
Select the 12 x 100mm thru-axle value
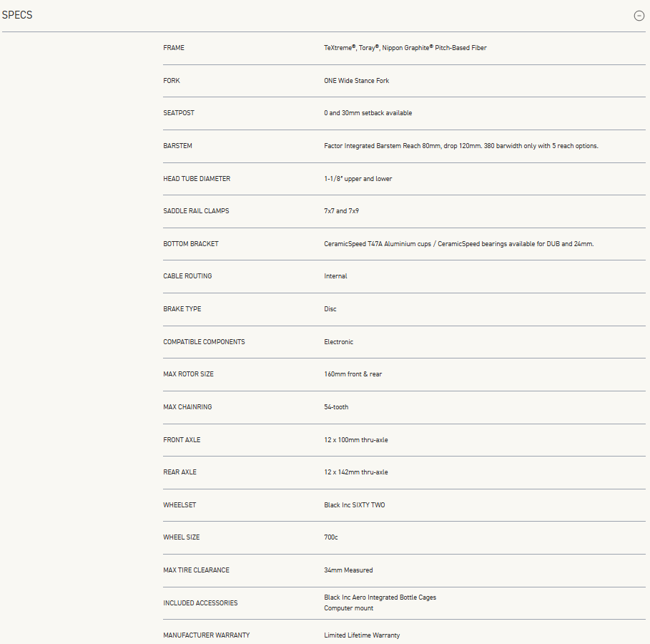point(355,439)
